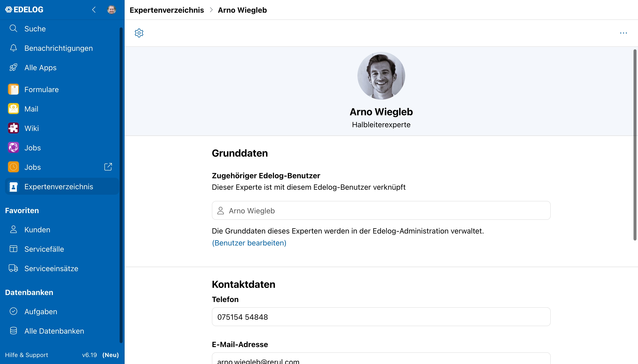
Task: Open the Aufgaben checkmark icon
Action: [13, 311]
